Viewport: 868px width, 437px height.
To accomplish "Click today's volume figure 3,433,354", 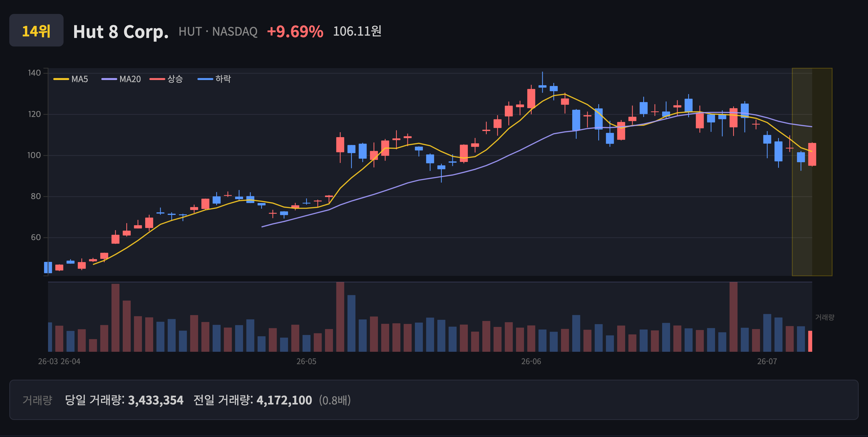I will click(156, 400).
